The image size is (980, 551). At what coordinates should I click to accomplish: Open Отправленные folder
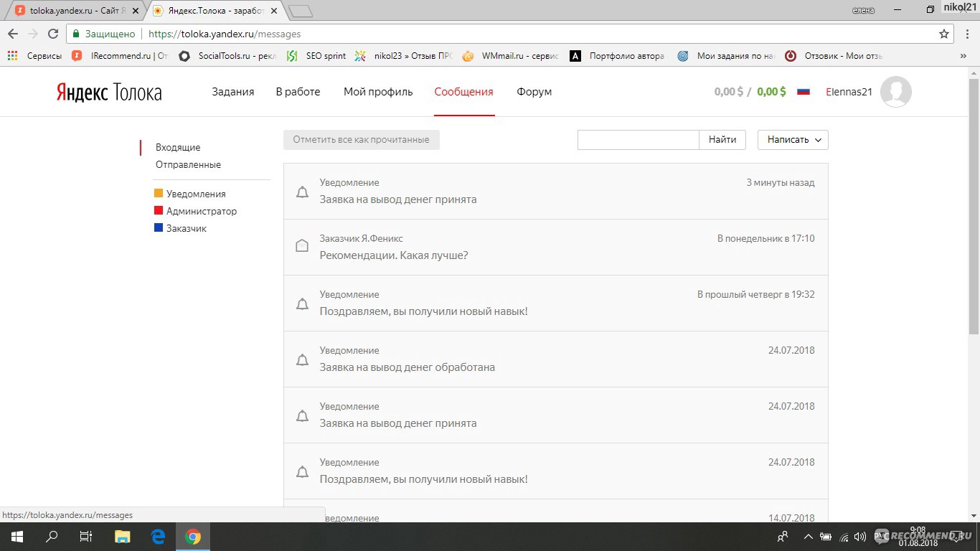pyautogui.click(x=188, y=164)
